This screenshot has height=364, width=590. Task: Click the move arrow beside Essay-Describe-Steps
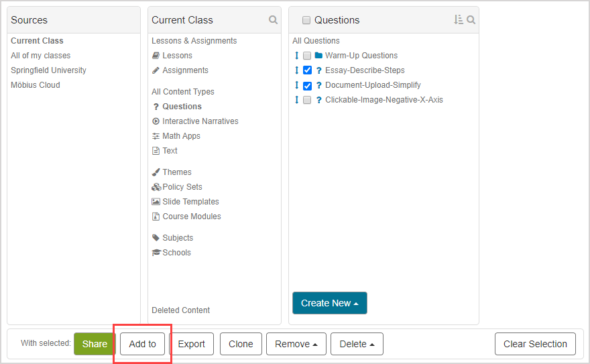(x=296, y=70)
